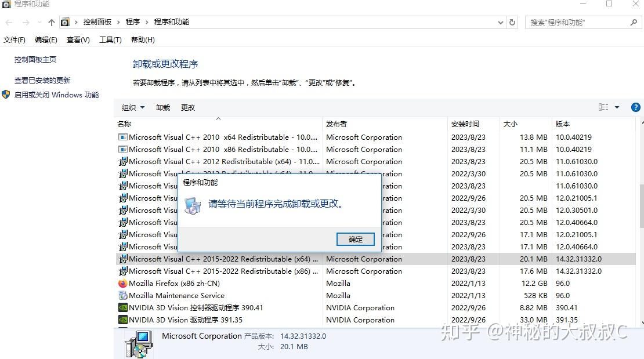Open the Edit (编辑) menu

[x=46, y=40]
